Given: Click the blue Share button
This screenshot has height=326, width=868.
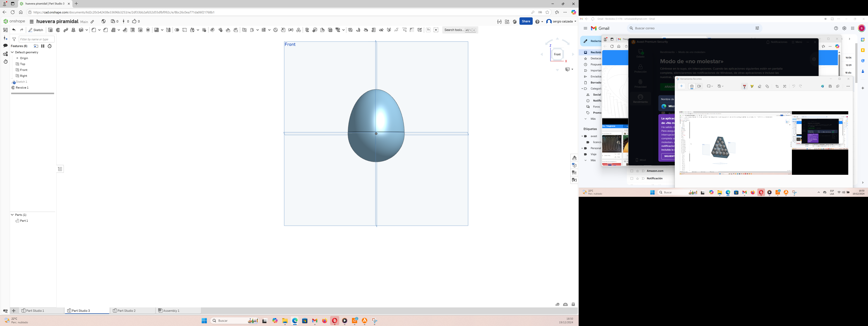Looking at the screenshot, I should pos(526,21).
